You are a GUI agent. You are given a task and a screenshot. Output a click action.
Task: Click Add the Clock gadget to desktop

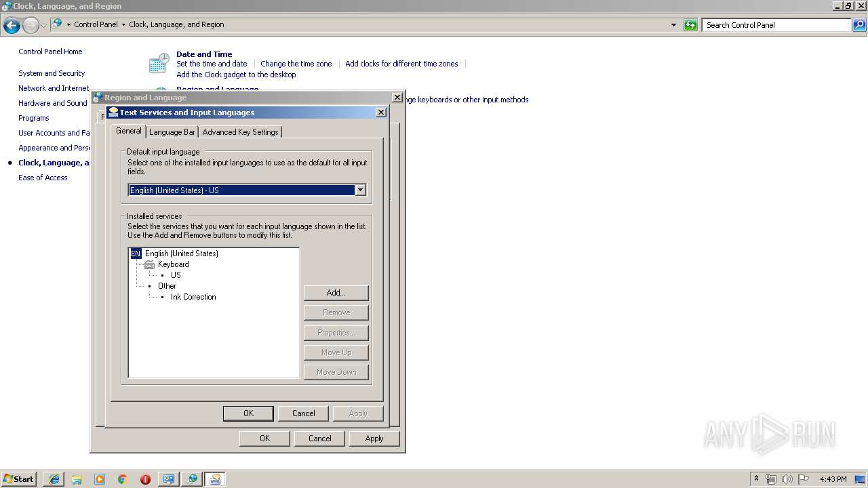(x=236, y=75)
